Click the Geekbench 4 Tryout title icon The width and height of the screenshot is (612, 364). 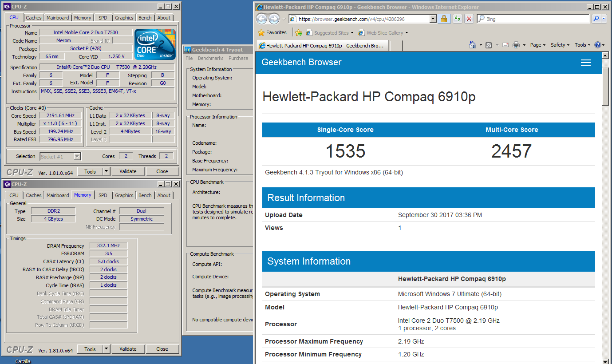(x=188, y=50)
